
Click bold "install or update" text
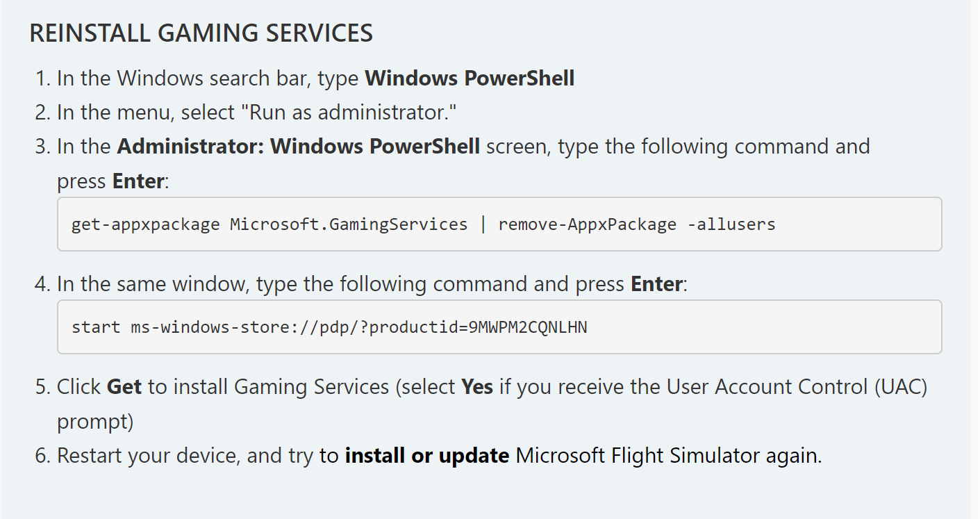(x=427, y=456)
